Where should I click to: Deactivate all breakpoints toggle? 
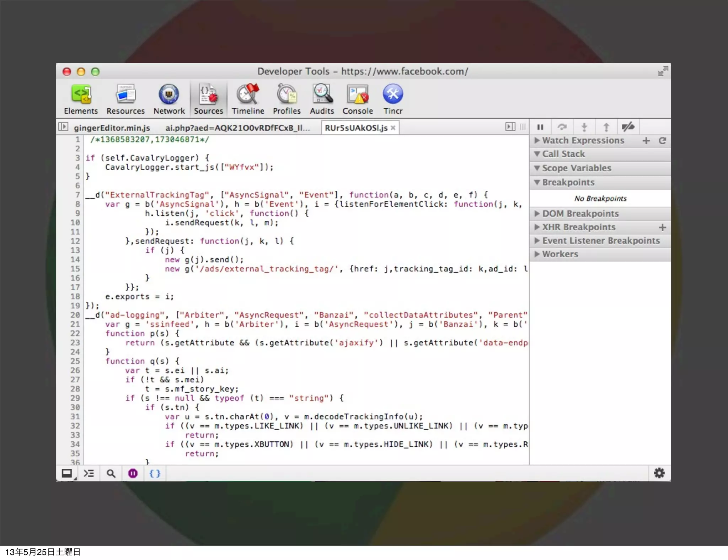pos(628,127)
